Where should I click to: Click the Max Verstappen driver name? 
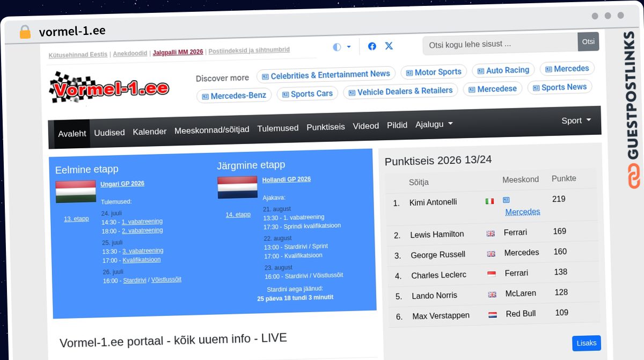(x=441, y=316)
